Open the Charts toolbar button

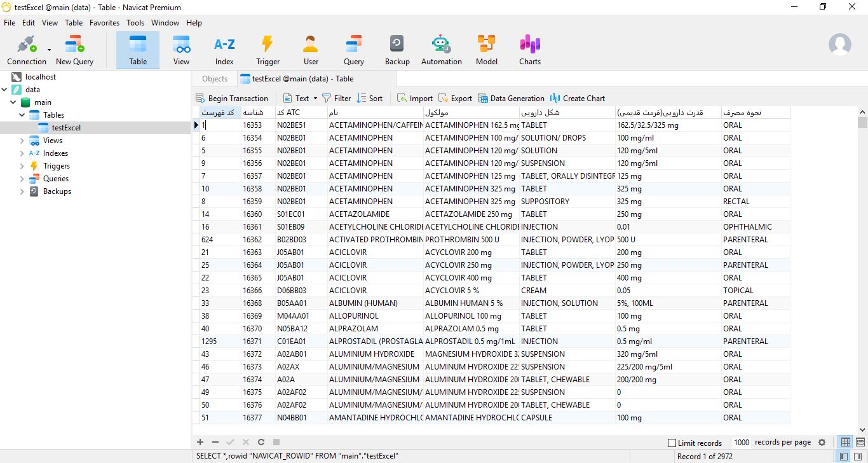[x=530, y=50]
